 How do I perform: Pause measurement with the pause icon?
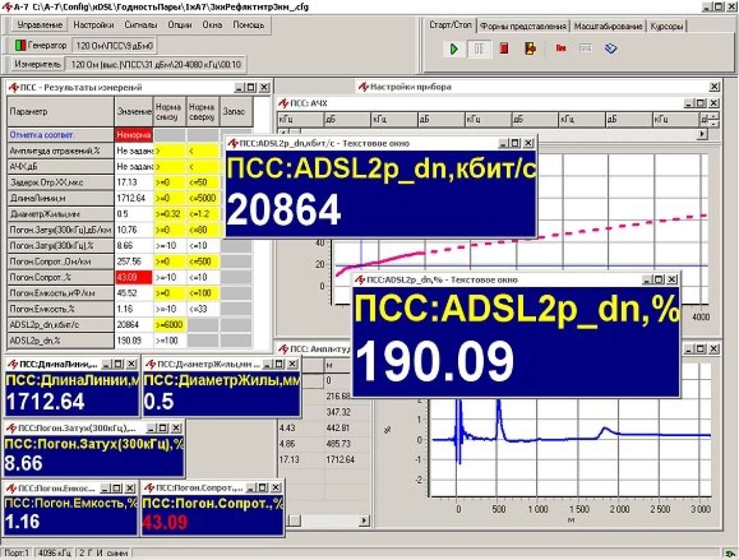478,49
